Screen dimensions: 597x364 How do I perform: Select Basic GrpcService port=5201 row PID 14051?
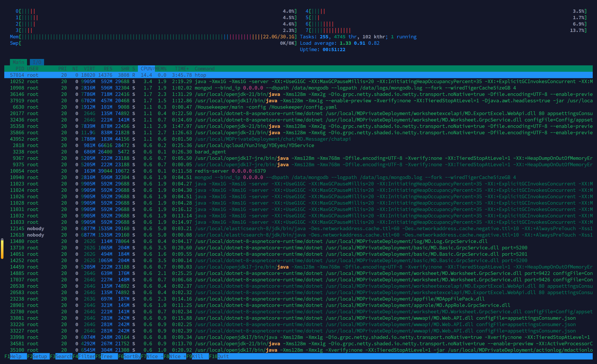click(x=298, y=254)
